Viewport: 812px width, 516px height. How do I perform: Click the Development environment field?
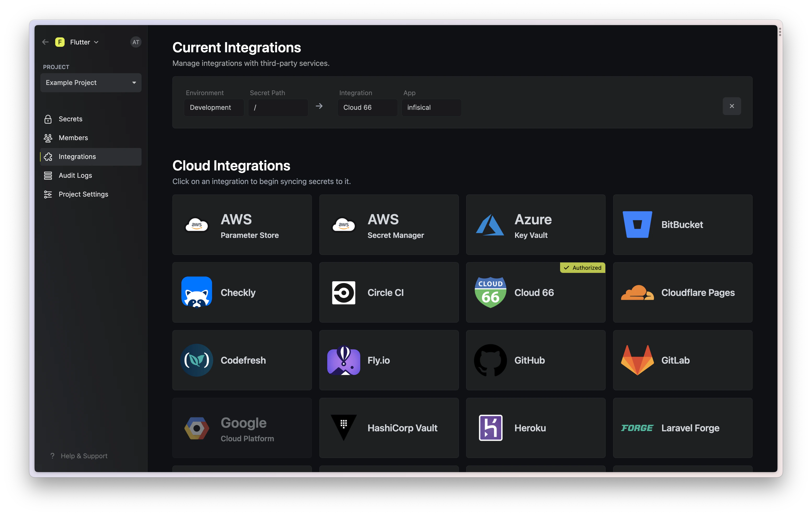pyautogui.click(x=214, y=107)
